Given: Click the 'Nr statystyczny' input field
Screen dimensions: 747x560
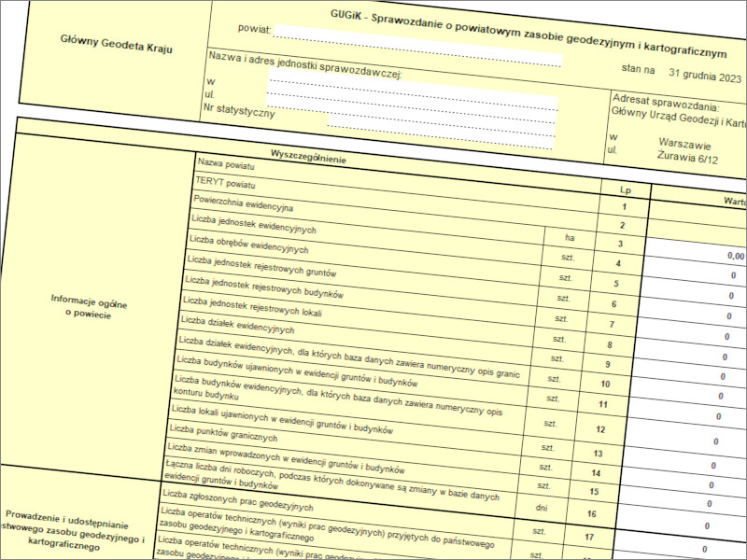Looking at the screenshot, I should (x=441, y=133).
